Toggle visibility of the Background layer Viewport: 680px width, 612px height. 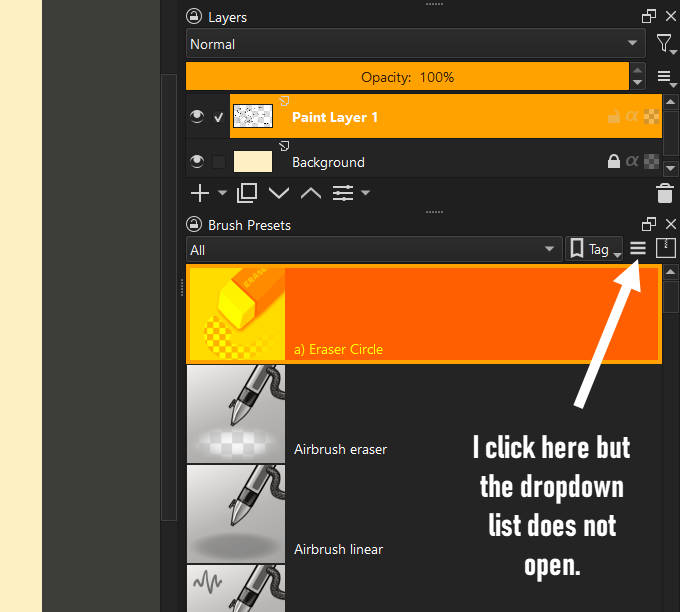coord(197,162)
